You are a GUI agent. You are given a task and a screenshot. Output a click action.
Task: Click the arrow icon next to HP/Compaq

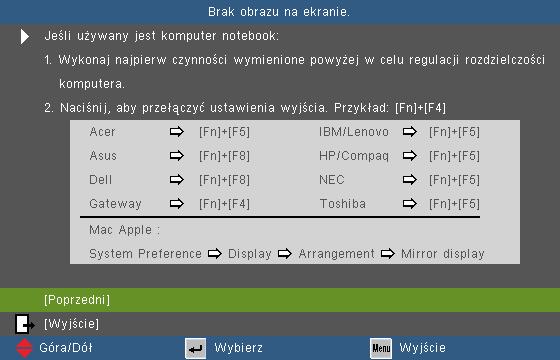[x=409, y=156]
